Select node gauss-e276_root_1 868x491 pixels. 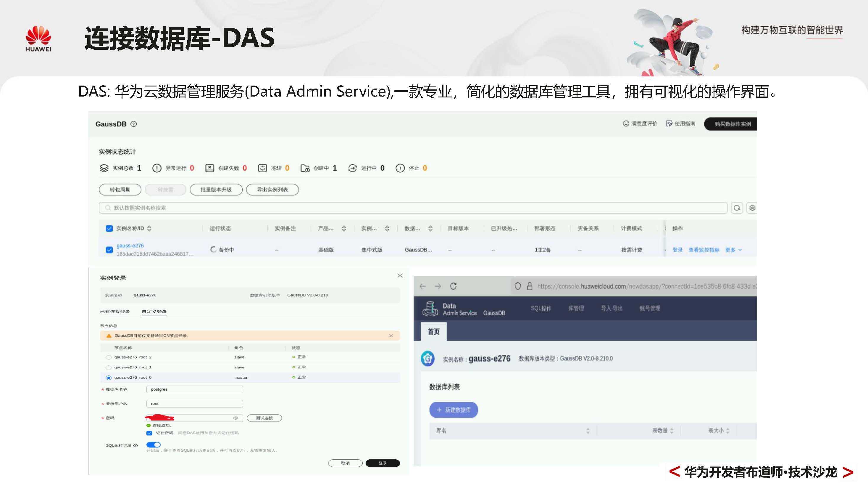(x=109, y=367)
